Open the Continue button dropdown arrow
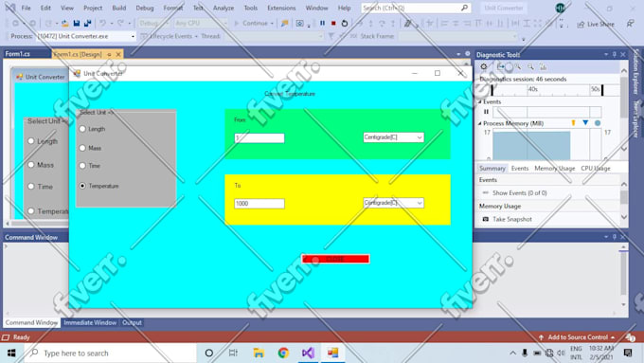The image size is (644, 363). click(x=272, y=24)
